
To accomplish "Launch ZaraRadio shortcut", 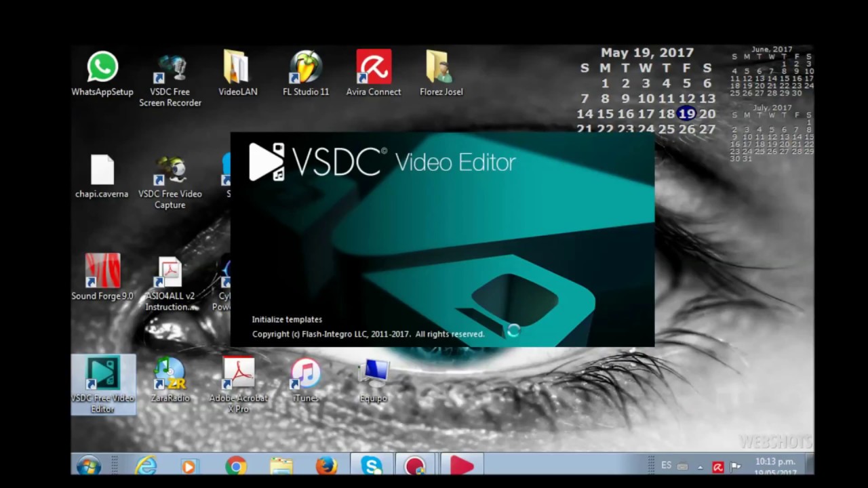I will tap(170, 380).
